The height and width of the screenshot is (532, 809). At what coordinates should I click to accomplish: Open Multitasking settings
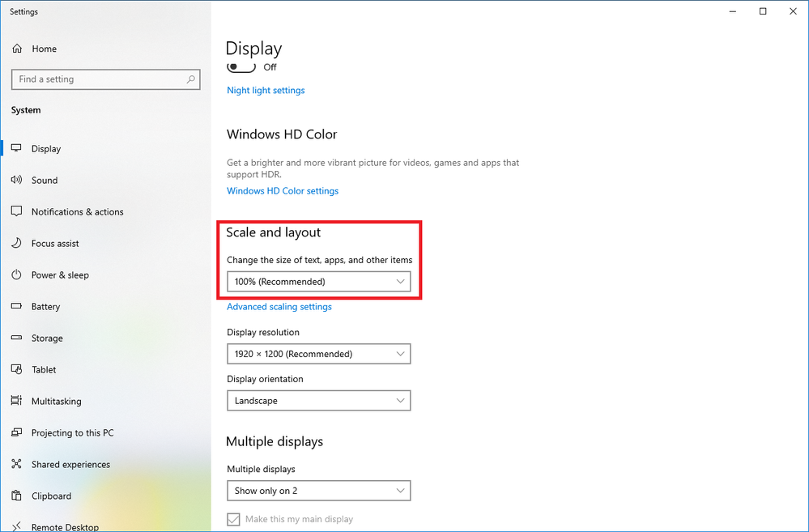tap(106, 401)
